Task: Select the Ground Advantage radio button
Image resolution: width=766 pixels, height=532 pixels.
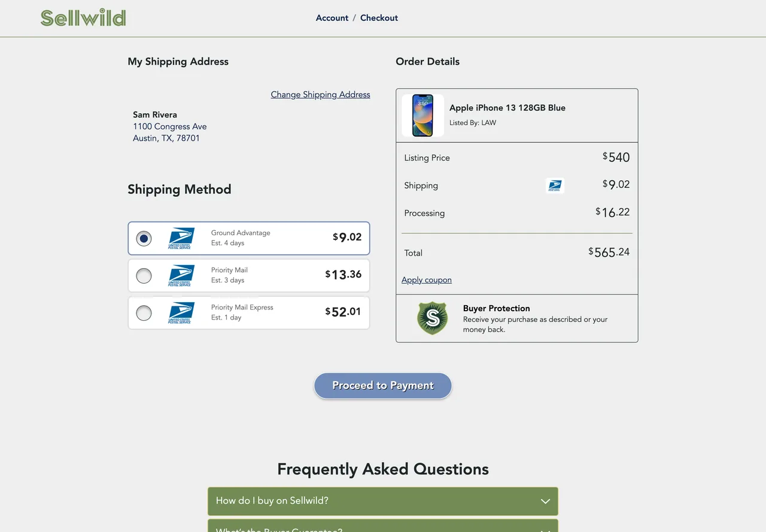Action: 144,238
